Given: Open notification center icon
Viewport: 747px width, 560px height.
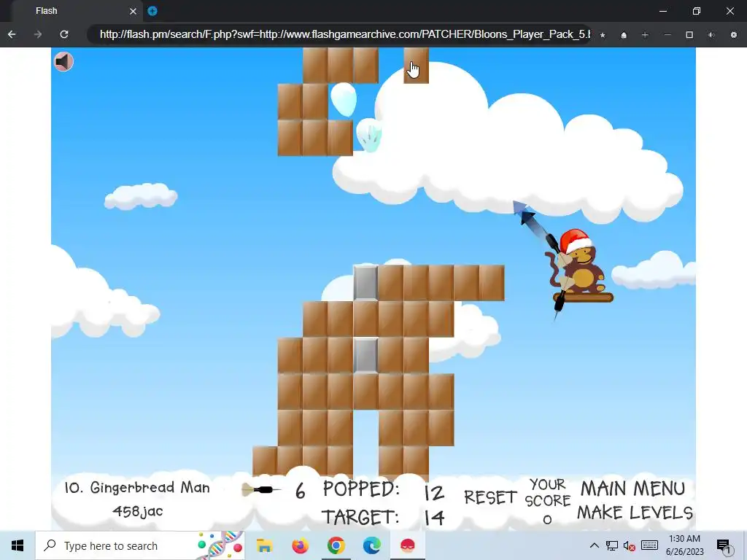Looking at the screenshot, I should point(723,546).
